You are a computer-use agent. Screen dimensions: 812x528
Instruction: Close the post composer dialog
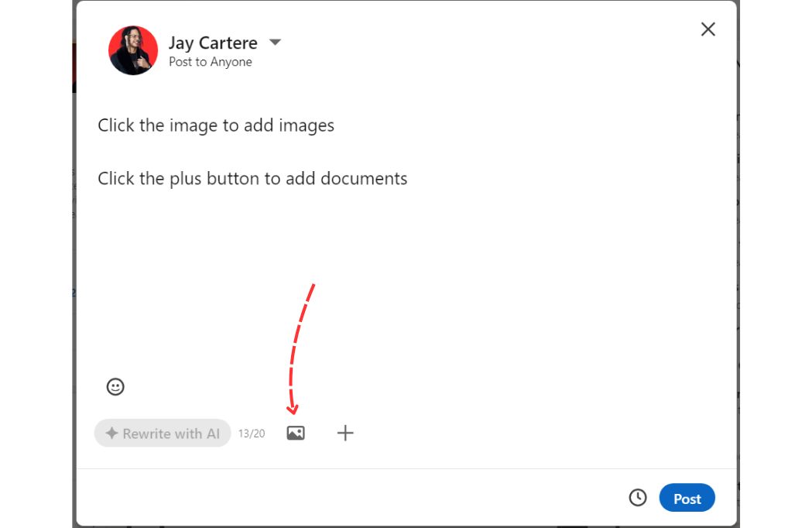(x=708, y=29)
